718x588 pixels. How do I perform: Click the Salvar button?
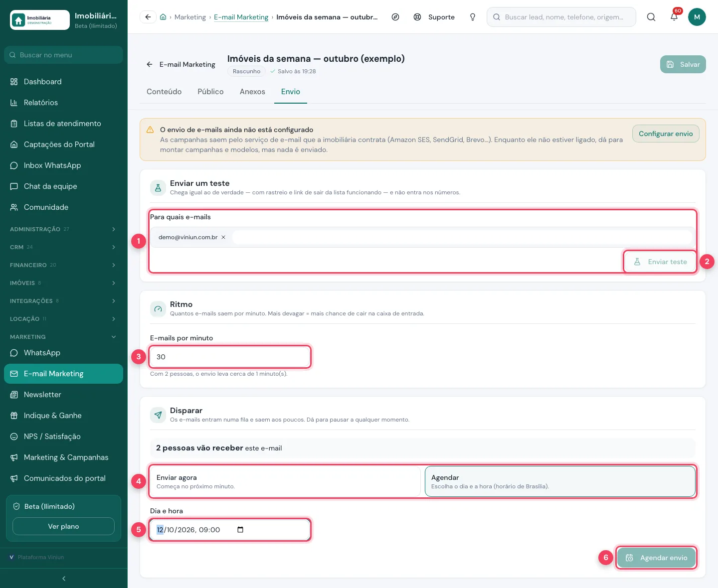click(x=683, y=64)
